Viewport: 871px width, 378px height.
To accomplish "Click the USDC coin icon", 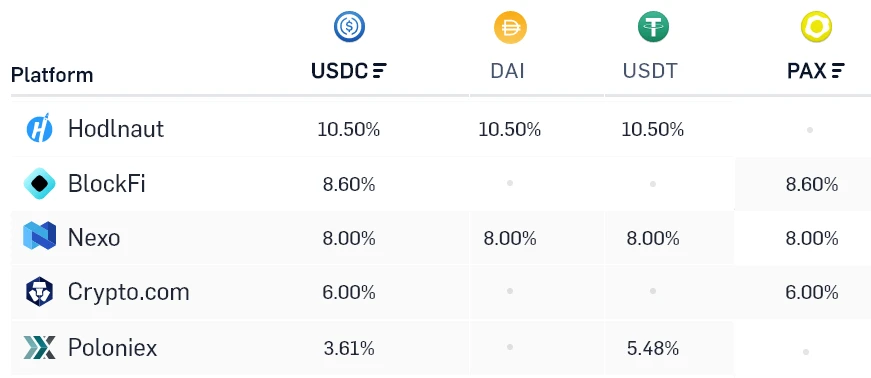I will [349, 27].
